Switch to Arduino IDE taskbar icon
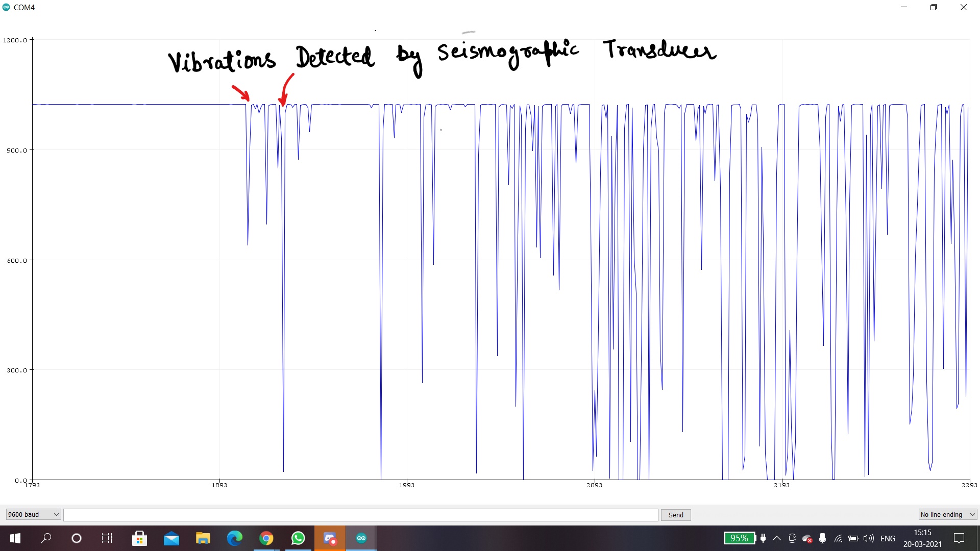Image resolution: width=980 pixels, height=551 pixels. tap(361, 538)
